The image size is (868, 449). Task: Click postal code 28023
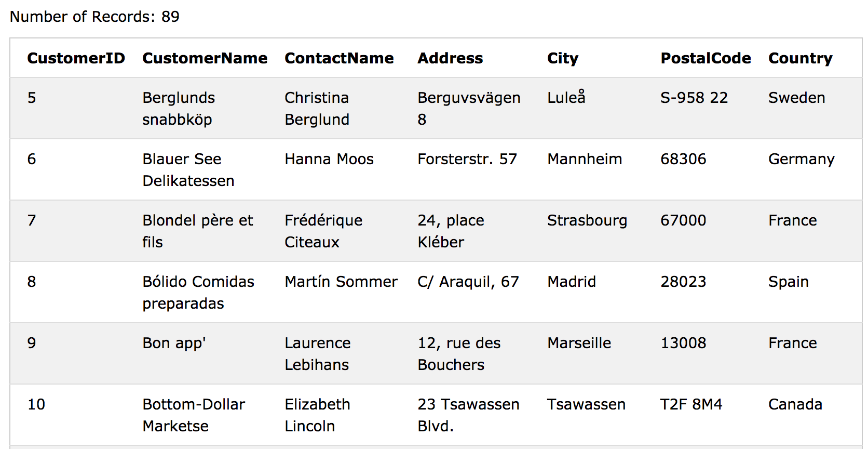tap(683, 282)
